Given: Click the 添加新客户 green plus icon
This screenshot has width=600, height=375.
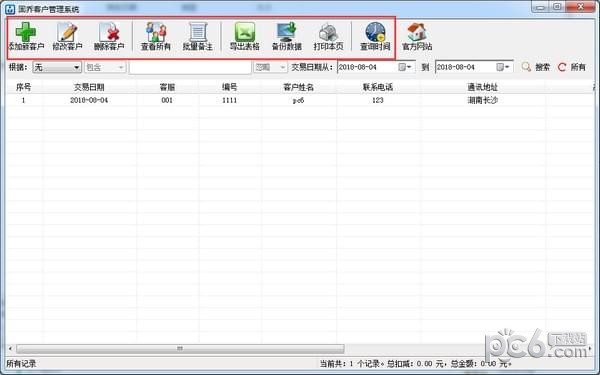Looking at the screenshot, I should 26,32.
